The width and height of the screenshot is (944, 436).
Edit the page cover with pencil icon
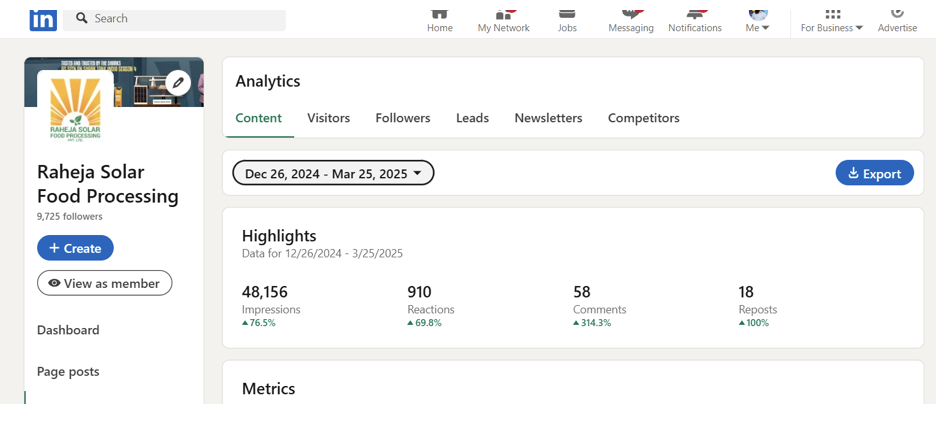pyautogui.click(x=178, y=83)
